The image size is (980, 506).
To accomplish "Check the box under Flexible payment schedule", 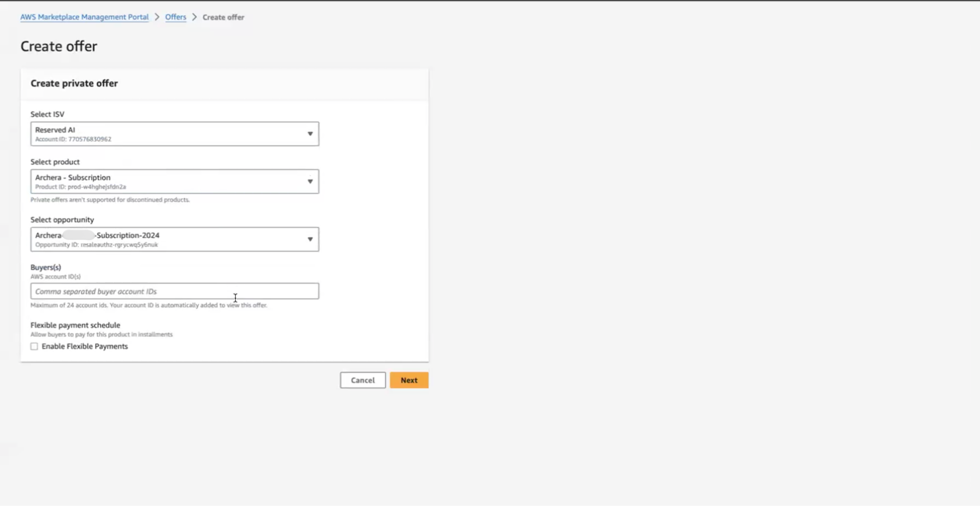I will pyautogui.click(x=34, y=346).
